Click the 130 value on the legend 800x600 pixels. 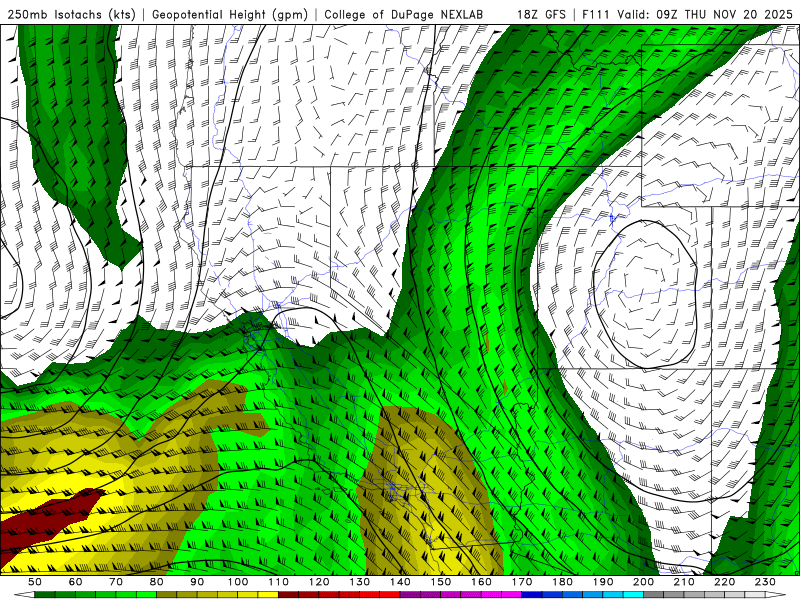pyautogui.click(x=360, y=582)
